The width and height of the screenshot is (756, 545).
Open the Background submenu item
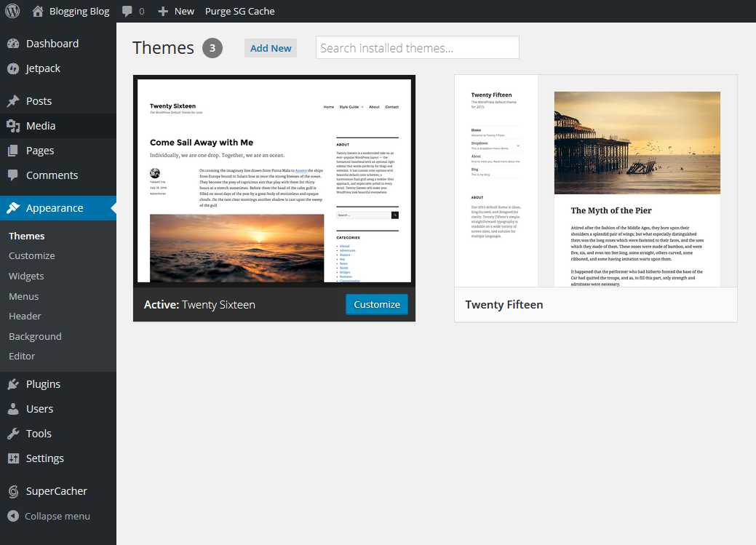click(x=35, y=336)
